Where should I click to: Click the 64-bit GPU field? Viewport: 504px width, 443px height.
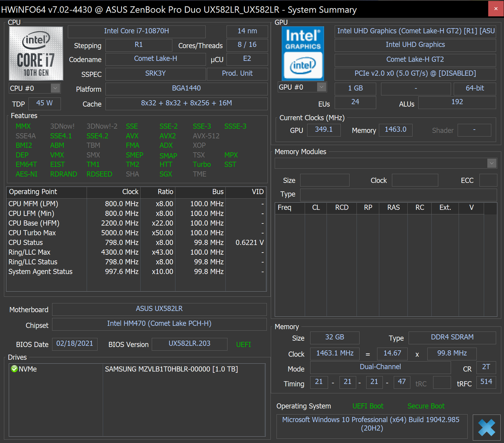click(x=475, y=89)
